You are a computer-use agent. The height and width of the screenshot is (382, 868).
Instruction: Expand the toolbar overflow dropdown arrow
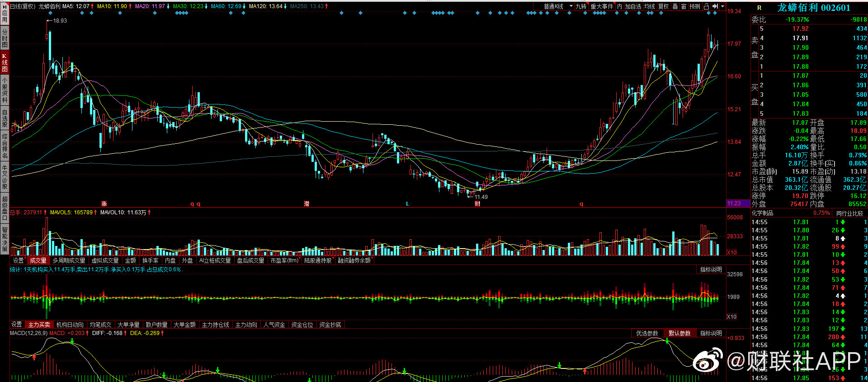point(722,6)
